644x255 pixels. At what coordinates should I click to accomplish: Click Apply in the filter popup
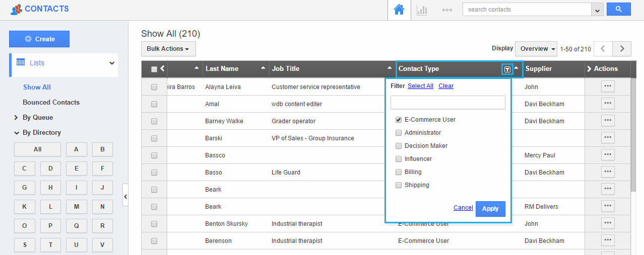coord(490,209)
